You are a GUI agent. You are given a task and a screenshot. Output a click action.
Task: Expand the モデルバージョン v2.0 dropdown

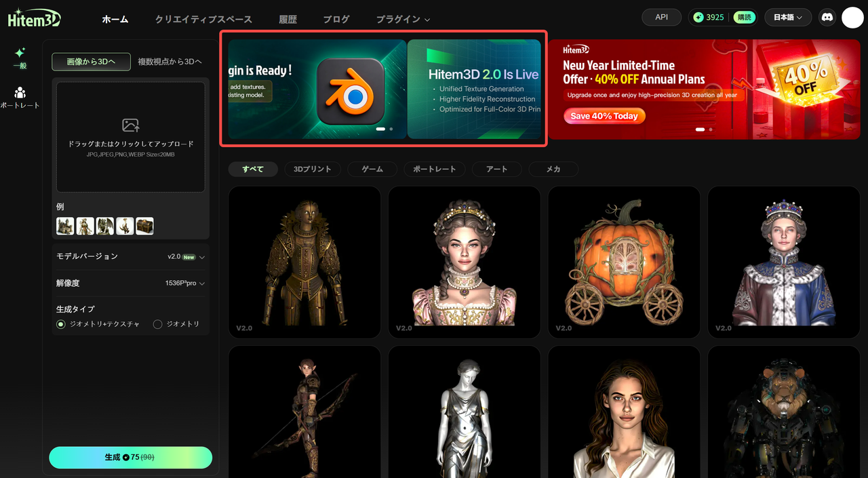[x=186, y=257]
